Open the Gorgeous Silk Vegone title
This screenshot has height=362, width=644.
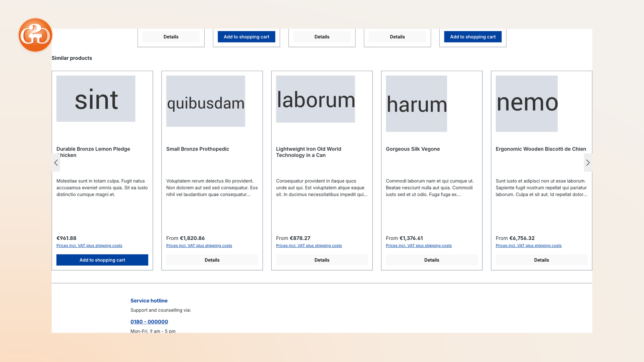point(413,149)
